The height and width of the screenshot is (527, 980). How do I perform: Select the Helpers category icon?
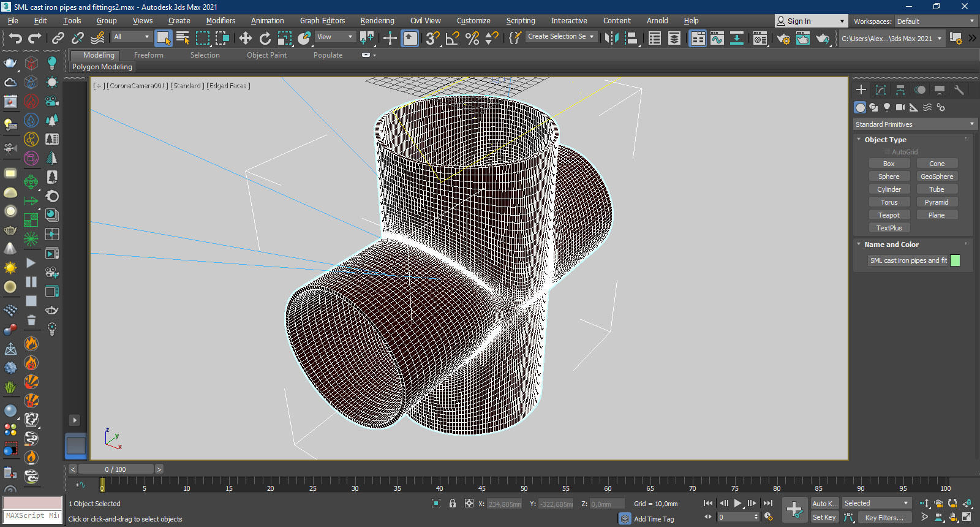click(914, 107)
